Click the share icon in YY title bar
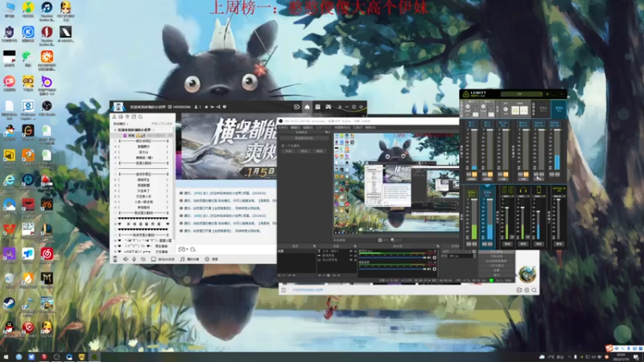Image resolution: width=644 pixels, height=362 pixels. point(218,107)
